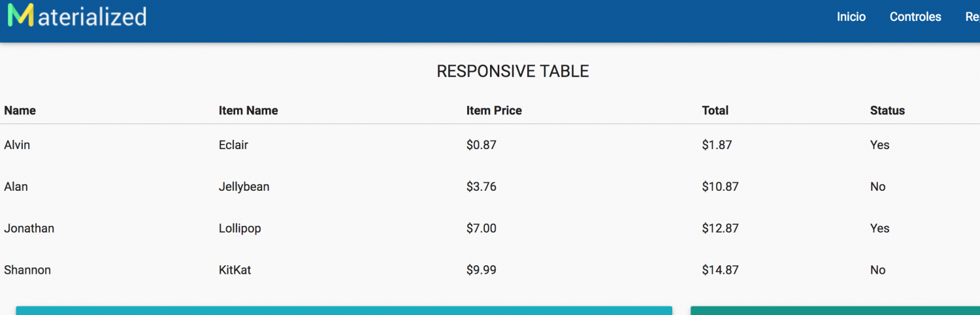This screenshot has width=980, height=315.
Task: Select the Jellybean item cell
Action: tap(244, 187)
